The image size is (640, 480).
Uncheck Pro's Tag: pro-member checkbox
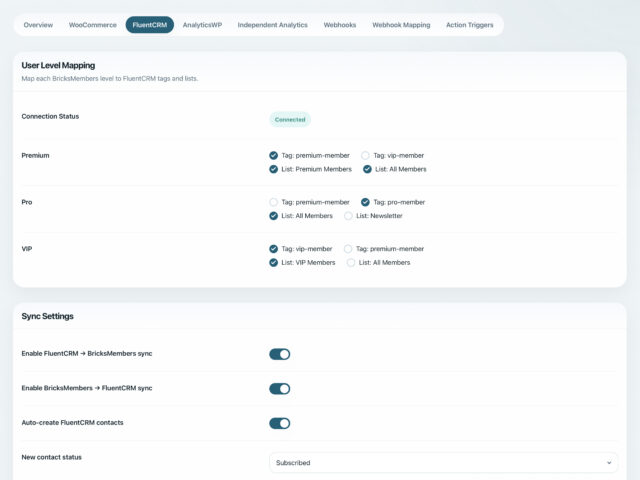(x=365, y=202)
